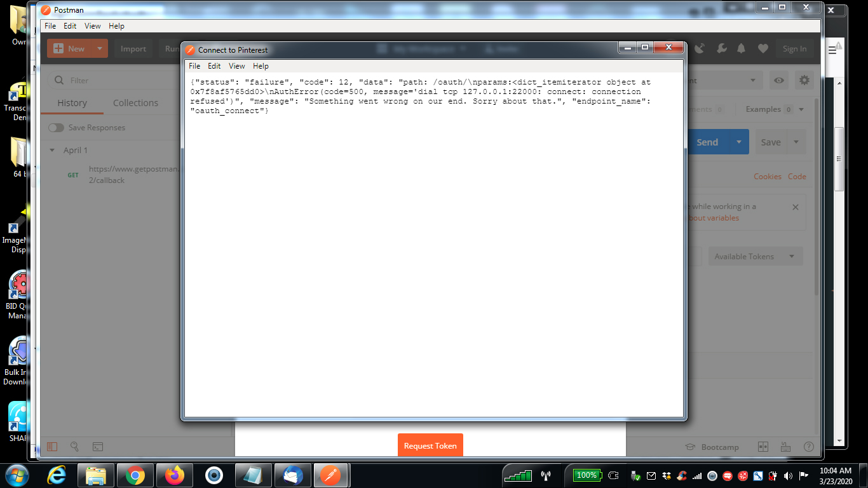
Task: Open the Postman console icon in status bar
Action: pos(98,447)
